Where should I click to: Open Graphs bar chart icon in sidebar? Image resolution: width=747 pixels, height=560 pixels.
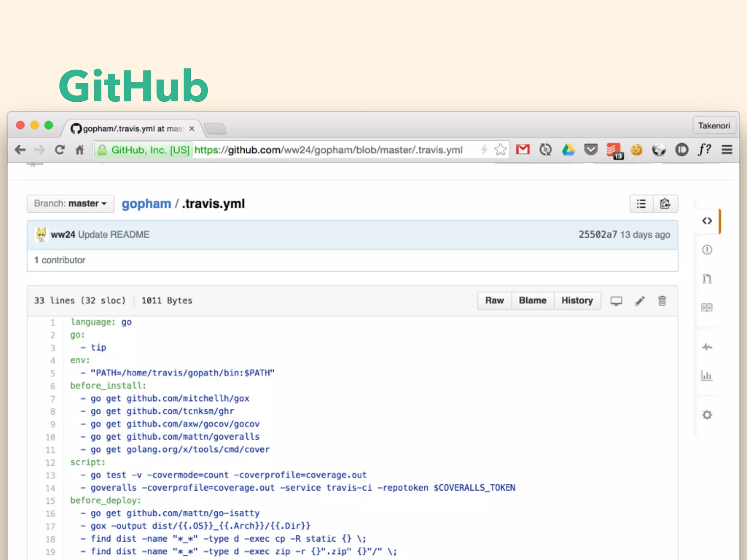coord(707,376)
